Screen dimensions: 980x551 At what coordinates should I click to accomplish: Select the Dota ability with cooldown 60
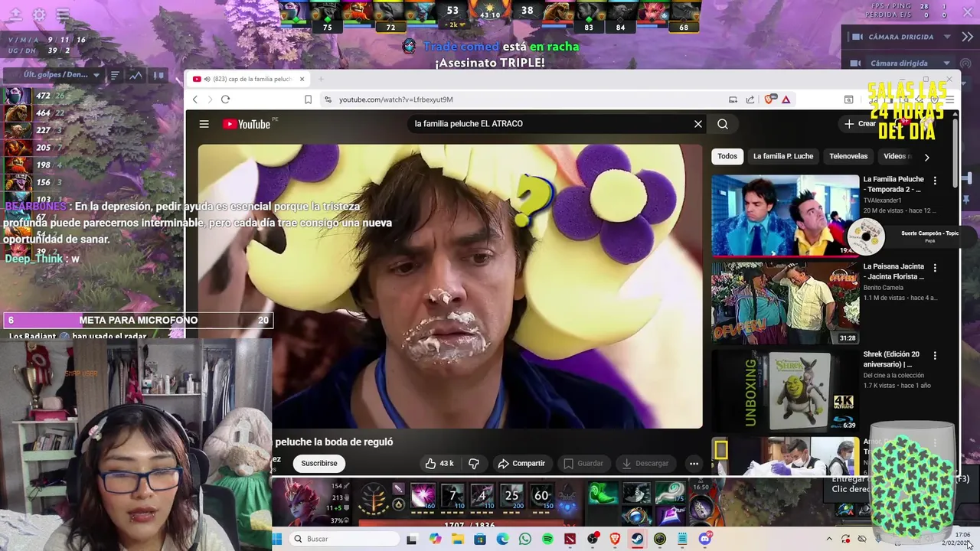pos(541,497)
